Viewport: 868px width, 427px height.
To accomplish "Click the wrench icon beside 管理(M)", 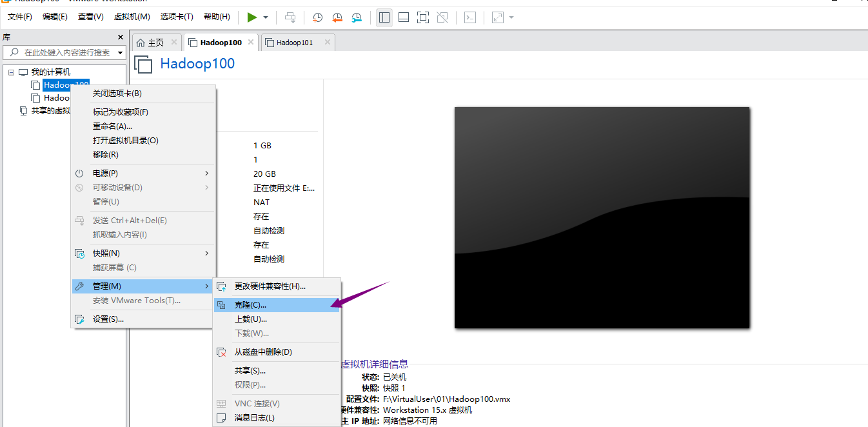I will tap(79, 286).
